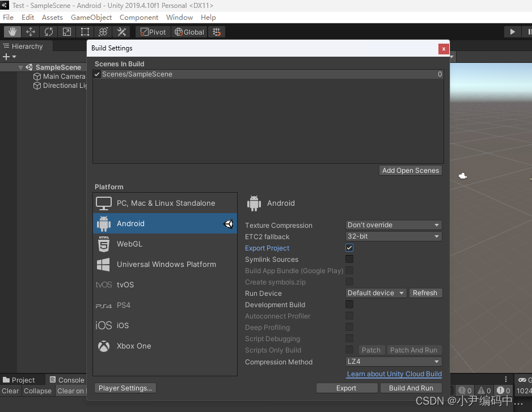Open the GameObject menu

[x=91, y=18]
